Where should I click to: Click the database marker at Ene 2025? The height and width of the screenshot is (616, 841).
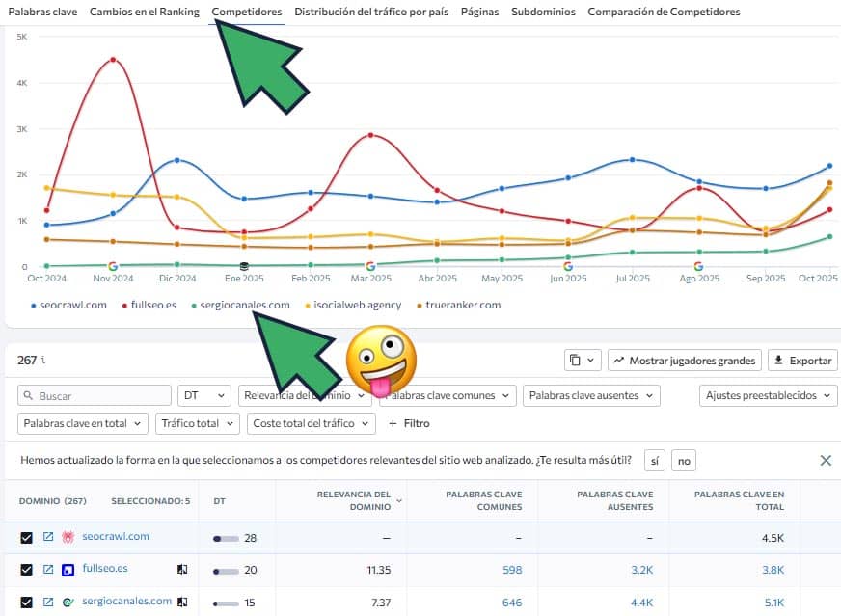tap(244, 266)
